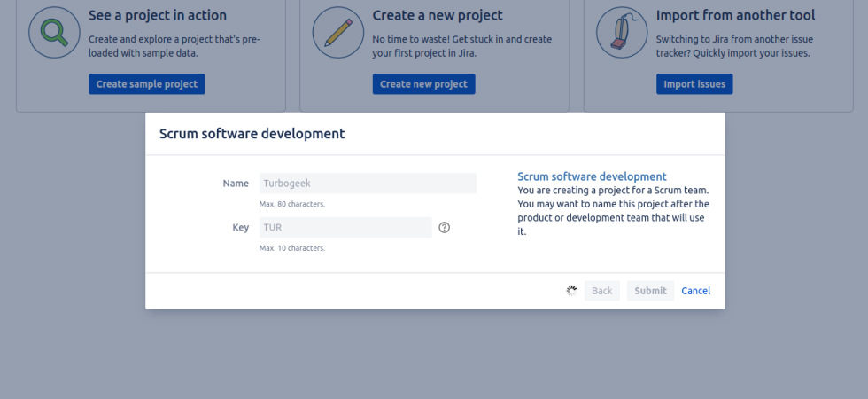Image resolution: width=868 pixels, height=399 pixels.
Task: Click the Import issues button
Action: coord(694,84)
